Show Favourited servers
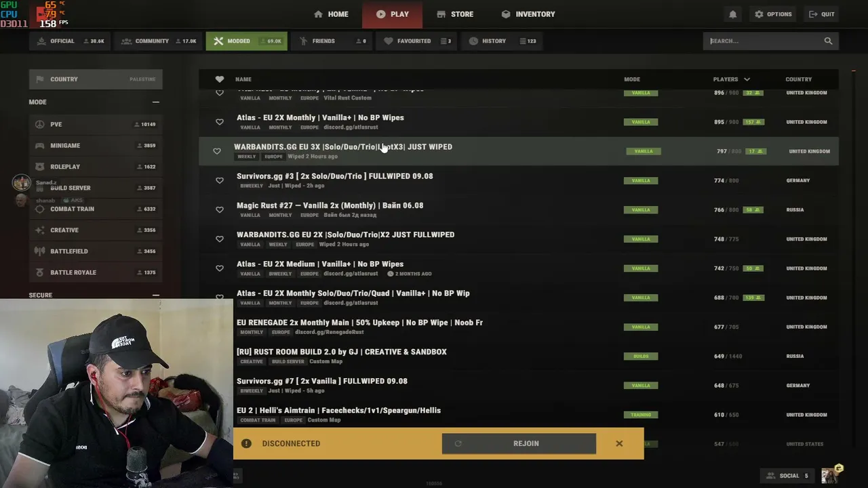 click(416, 41)
